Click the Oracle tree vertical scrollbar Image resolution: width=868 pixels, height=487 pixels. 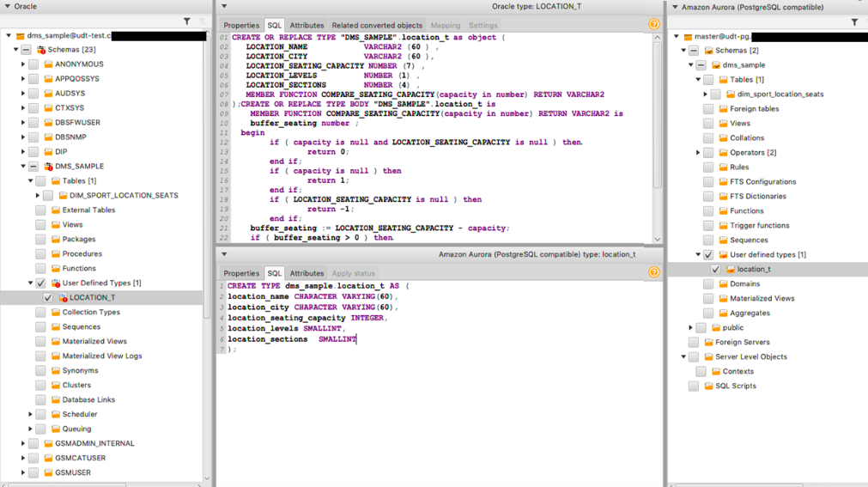click(x=206, y=175)
